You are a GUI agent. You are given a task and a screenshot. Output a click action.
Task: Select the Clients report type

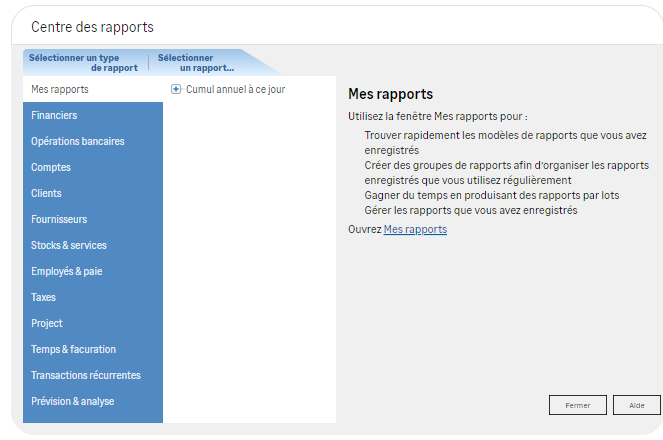pos(93,193)
